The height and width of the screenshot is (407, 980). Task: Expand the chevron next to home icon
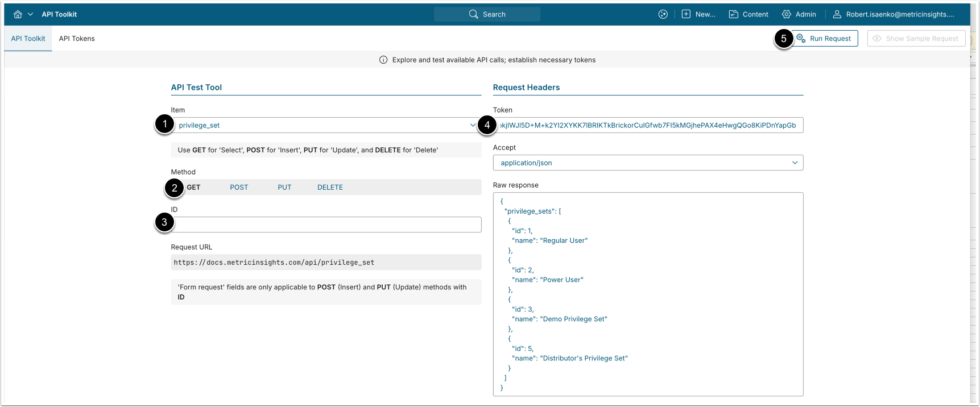[31, 14]
